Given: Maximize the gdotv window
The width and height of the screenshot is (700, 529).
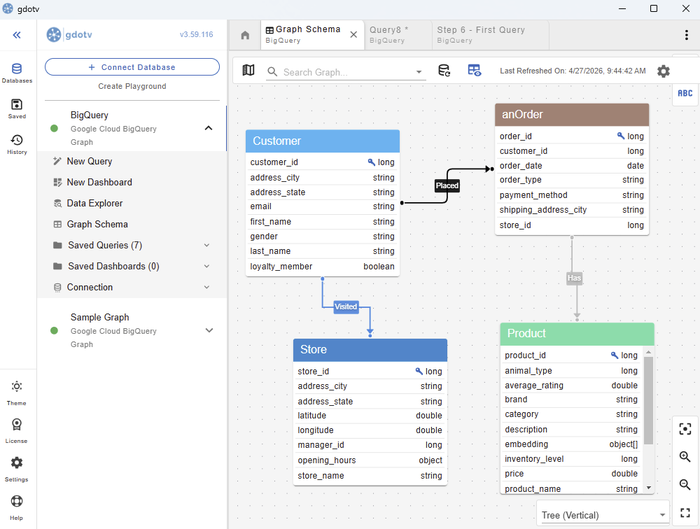Looking at the screenshot, I should [x=654, y=8].
